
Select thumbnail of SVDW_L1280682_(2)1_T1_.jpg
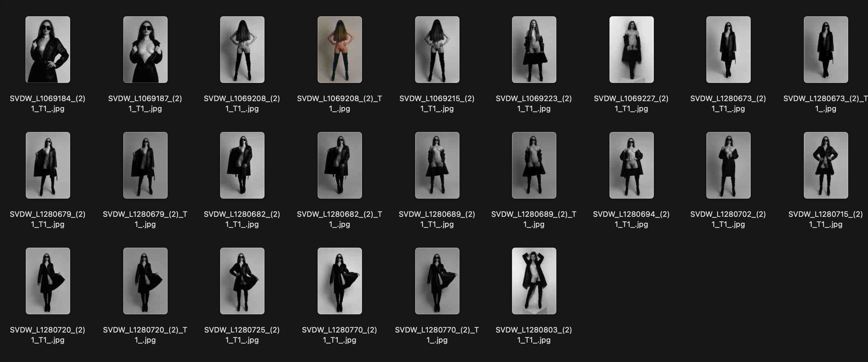242,165
